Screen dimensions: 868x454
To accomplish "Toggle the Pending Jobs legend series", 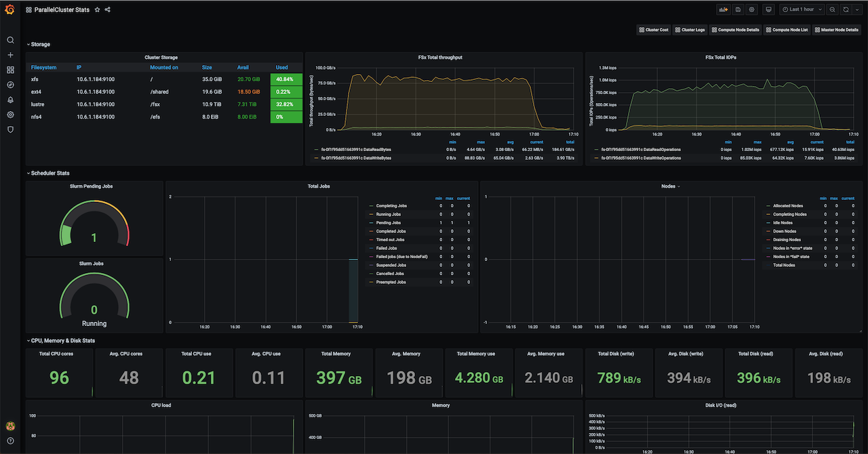I will point(389,223).
